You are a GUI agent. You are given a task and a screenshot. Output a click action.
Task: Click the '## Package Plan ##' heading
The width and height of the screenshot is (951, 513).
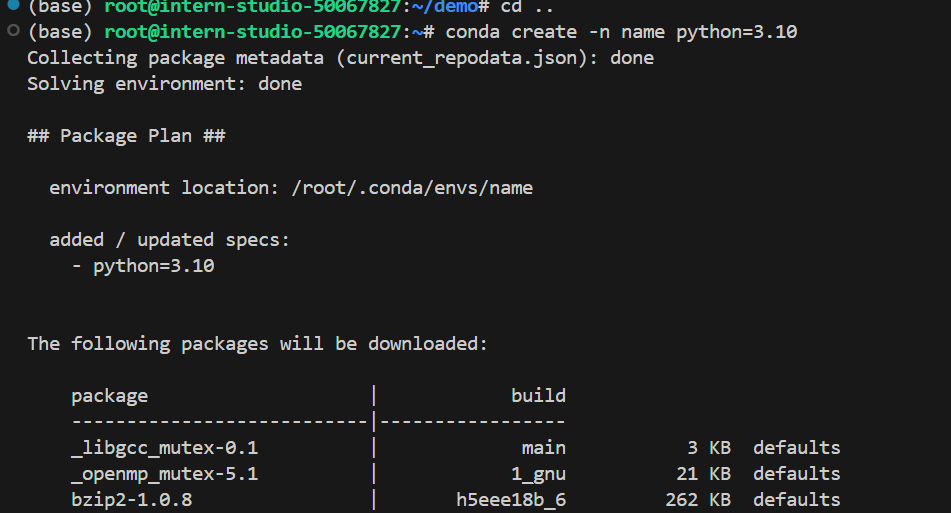point(126,136)
